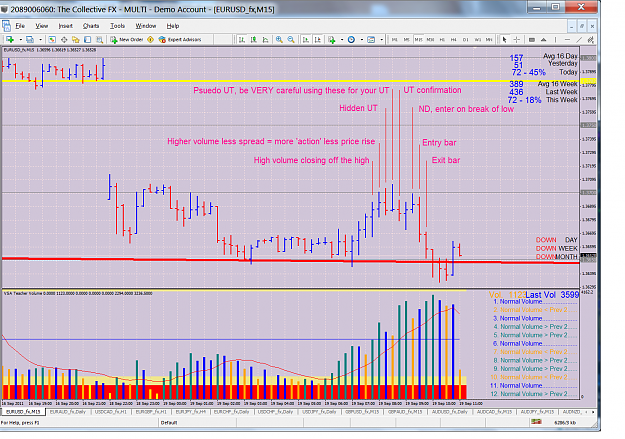The image size is (625, 439).
Task: Open the Navigator folder-star icon
Action: tap(76, 39)
